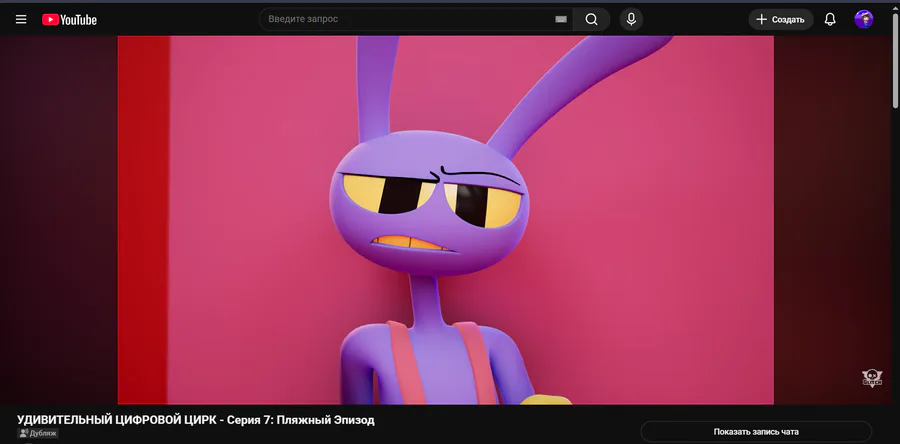Start voice search with microphone
The image size is (900, 444).
tap(631, 20)
